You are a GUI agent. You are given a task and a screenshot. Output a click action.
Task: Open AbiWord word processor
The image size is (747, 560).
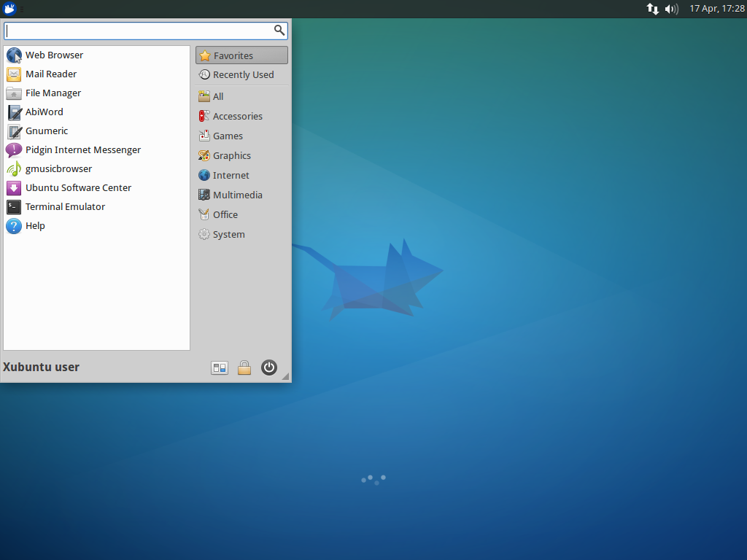point(44,112)
